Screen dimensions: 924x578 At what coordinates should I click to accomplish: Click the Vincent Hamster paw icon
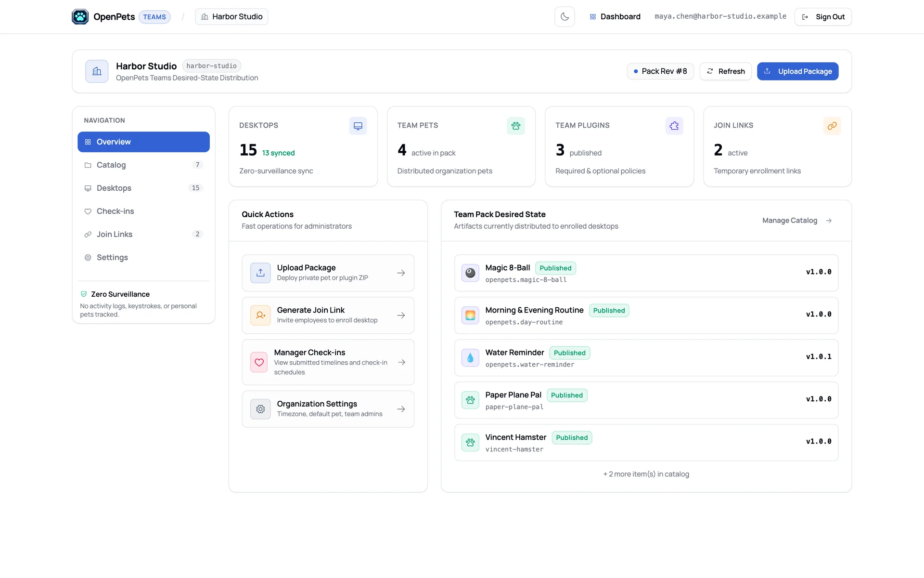point(470,443)
